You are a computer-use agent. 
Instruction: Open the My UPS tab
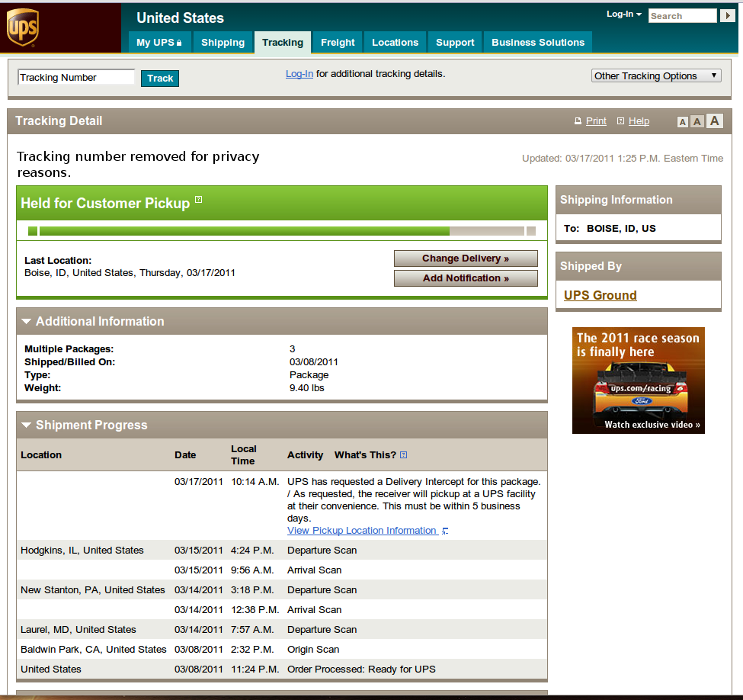click(159, 42)
